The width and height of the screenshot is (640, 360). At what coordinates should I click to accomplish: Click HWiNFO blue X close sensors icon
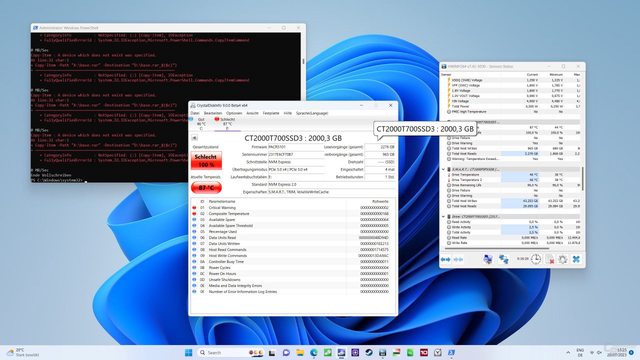pyautogui.click(x=576, y=259)
